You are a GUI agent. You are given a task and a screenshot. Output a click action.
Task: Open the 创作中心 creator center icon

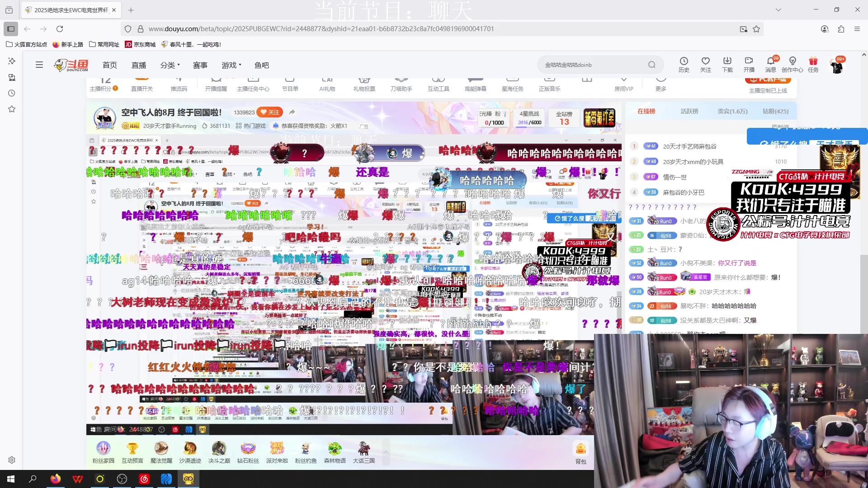(793, 65)
